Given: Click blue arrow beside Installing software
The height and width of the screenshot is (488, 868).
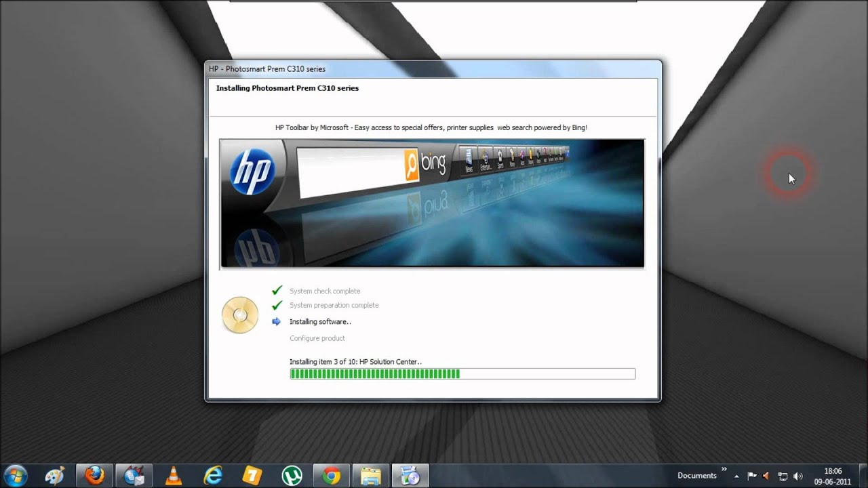Looking at the screenshot, I should coord(276,321).
